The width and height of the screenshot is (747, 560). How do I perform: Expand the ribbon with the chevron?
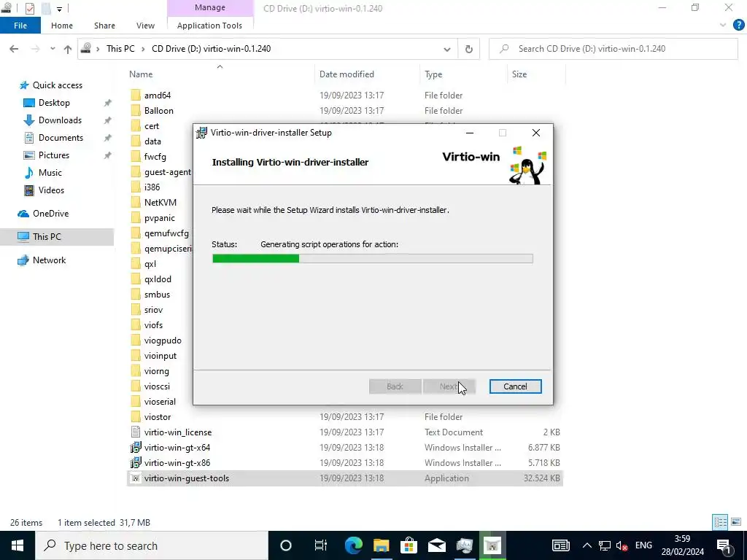pyautogui.click(x=723, y=26)
